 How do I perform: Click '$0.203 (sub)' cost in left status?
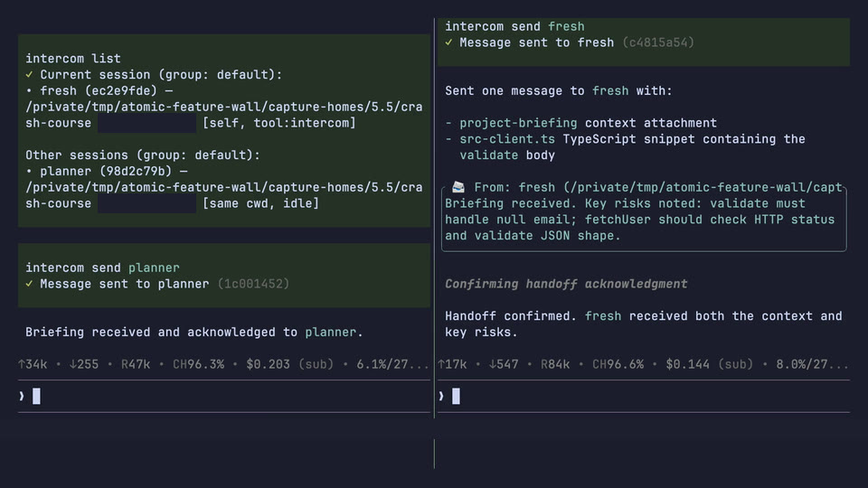290,364
